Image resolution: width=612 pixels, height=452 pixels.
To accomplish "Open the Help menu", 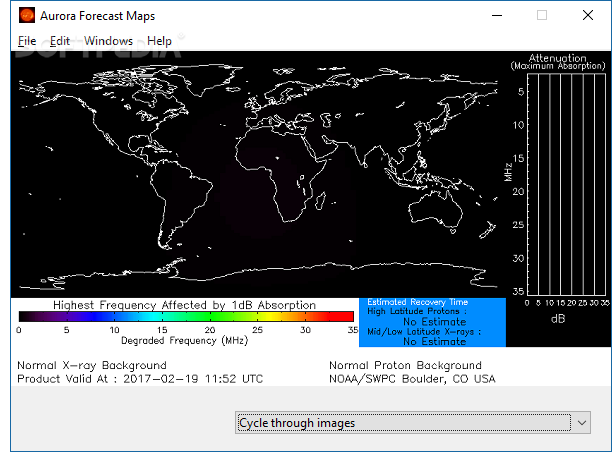I will coord(159,41).
